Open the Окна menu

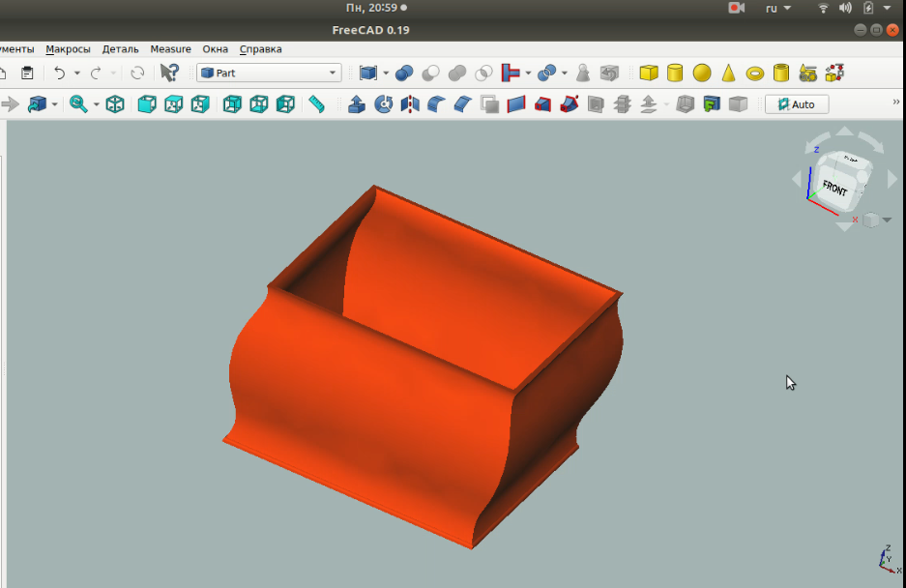point(215,49)
